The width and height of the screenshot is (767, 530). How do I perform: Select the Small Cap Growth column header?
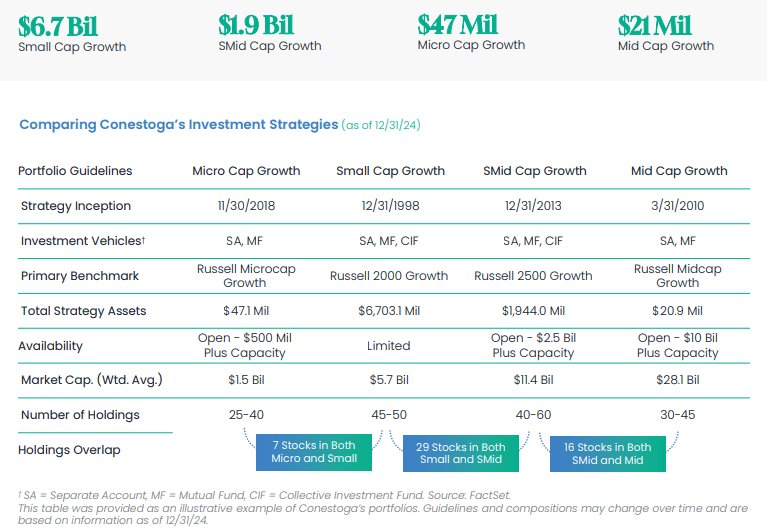(x=390, y=171)
